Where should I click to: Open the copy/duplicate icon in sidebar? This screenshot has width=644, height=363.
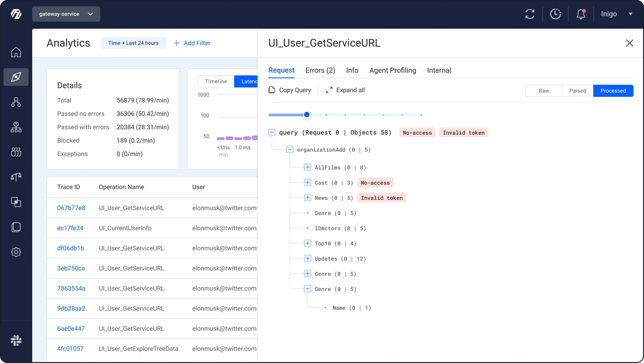(x=16, y=202)
